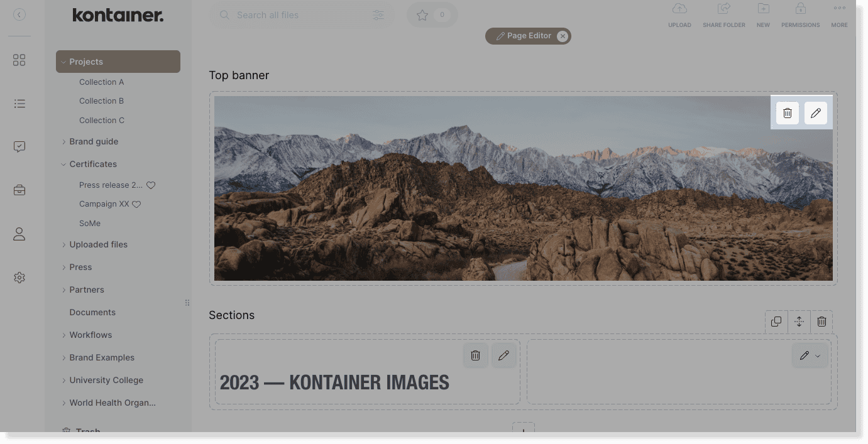Click the user profile icon in the sidebar
This screenshot has width=868, height=444.
pyautogui.click(x=19, y=234)
